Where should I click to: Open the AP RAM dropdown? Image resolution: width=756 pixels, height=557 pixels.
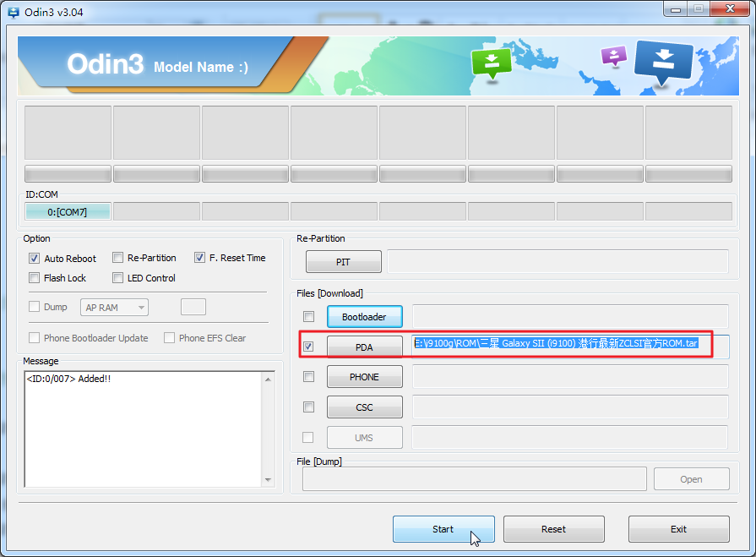pyautogui.click(x=114, y=307)
